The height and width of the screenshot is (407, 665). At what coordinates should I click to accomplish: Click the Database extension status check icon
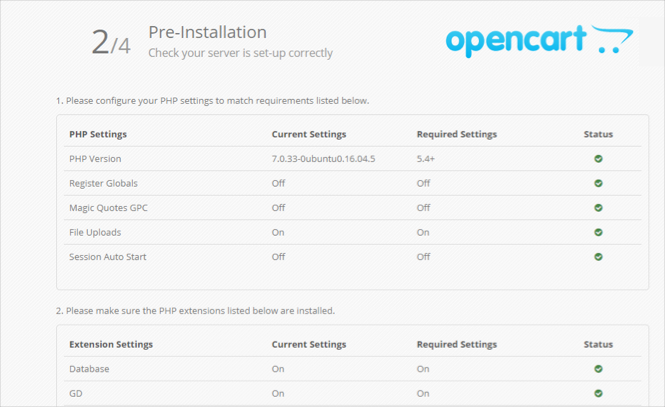click(x=598, y=369)
